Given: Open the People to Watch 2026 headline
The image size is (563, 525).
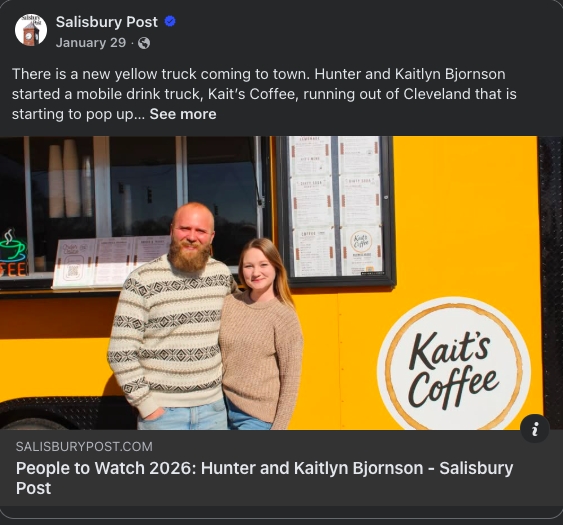Looking at the screenshot, I should [x=264, y=478].
